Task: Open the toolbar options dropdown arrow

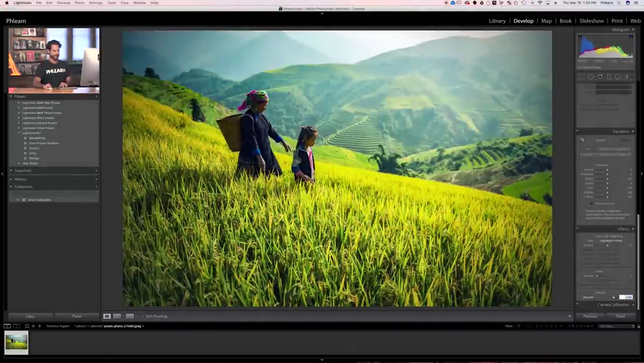Action: pyautogui.click(x=569, y=316)
